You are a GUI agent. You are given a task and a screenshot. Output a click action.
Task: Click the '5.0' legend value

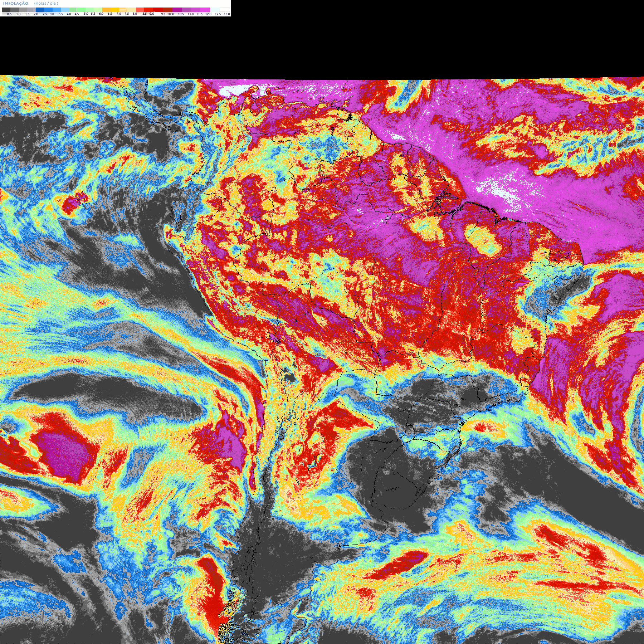click(x=86, y=14)
